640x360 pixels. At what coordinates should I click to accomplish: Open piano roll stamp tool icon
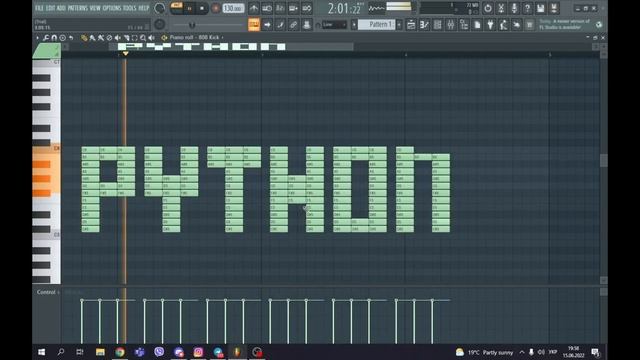(62, 38)
